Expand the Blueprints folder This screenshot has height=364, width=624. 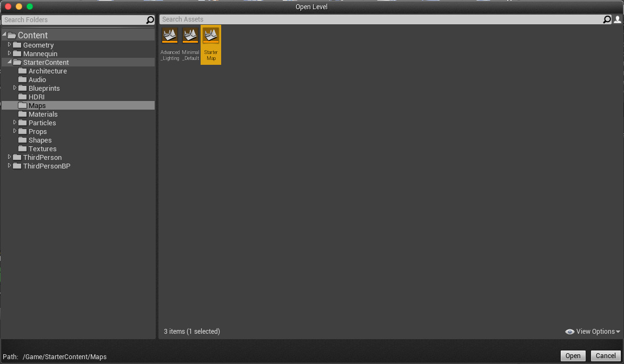click(x=16, y=88)
